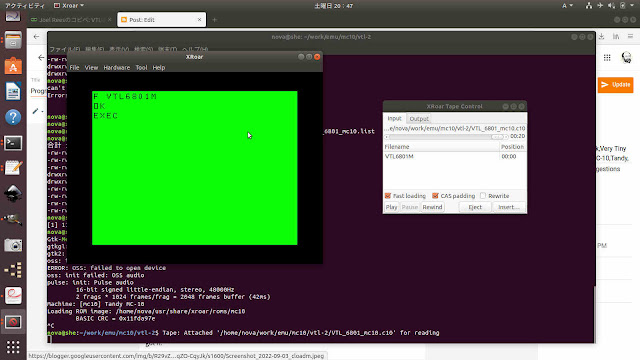Enable the Rewrite checkbox
The width and height of the screenshot is (640, 360).
coord(483,196)
